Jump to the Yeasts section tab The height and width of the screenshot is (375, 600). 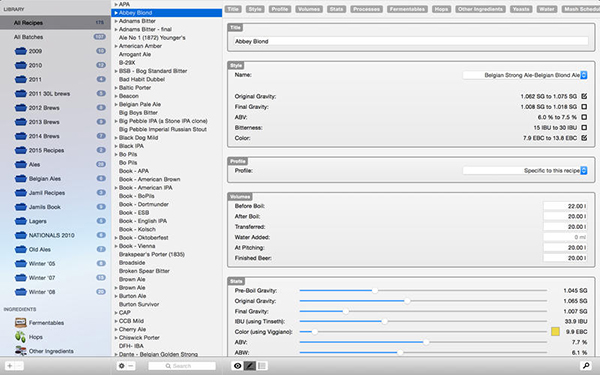click(521, 9)
